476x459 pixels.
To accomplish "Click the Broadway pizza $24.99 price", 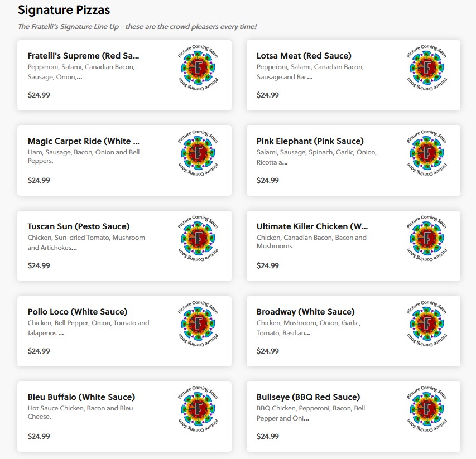I will coord(267,351).
